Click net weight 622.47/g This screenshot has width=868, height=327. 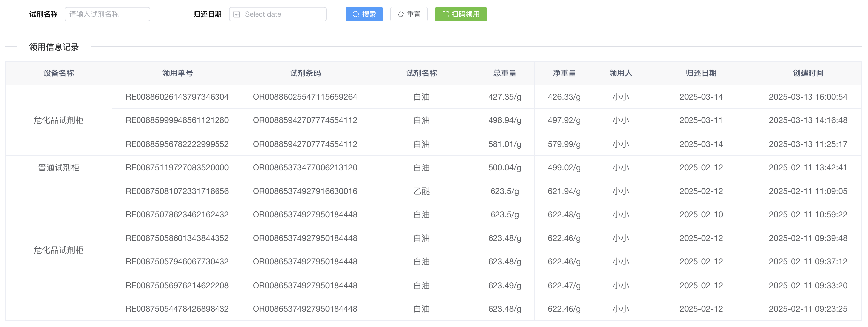pyautogui.click(x=564, y=286)
